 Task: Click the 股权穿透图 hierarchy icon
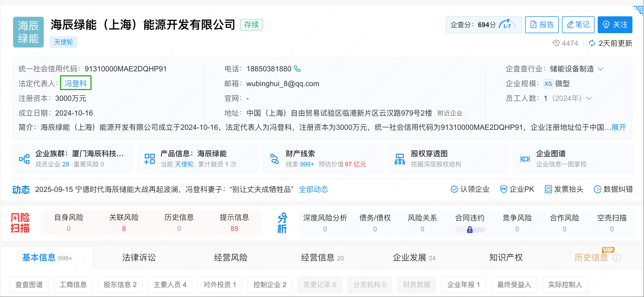pos(400,159)
